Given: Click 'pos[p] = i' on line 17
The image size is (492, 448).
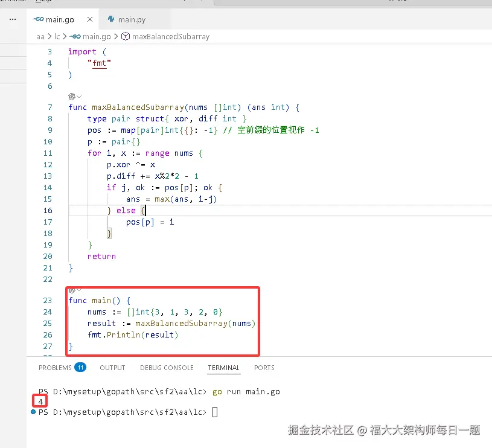Looking at the screenshot, I should [150, 222].
